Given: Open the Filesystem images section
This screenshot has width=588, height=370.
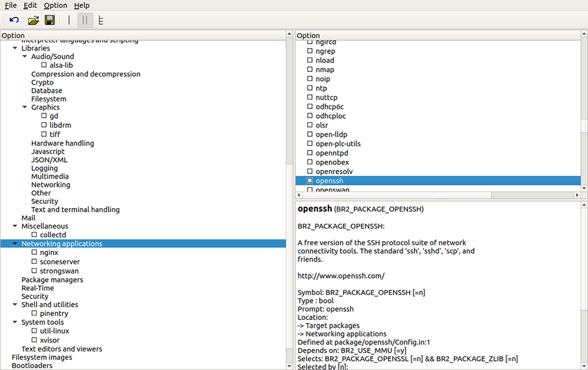Looking at the screenshot, I should pyautogui.click(x=42, y=357).
